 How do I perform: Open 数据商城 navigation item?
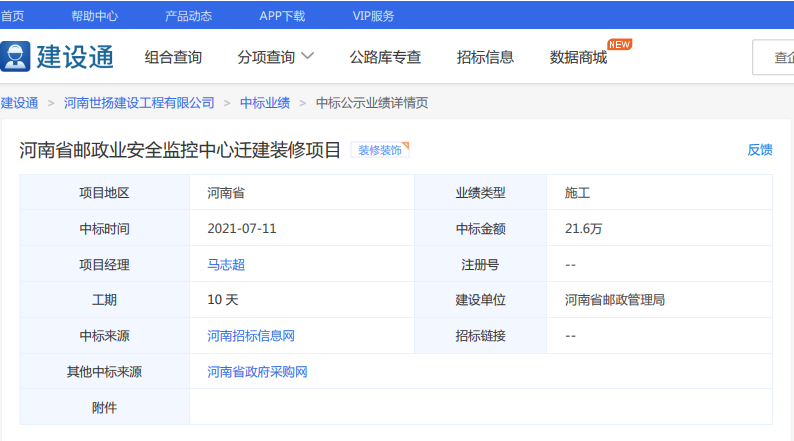(578, 57)
